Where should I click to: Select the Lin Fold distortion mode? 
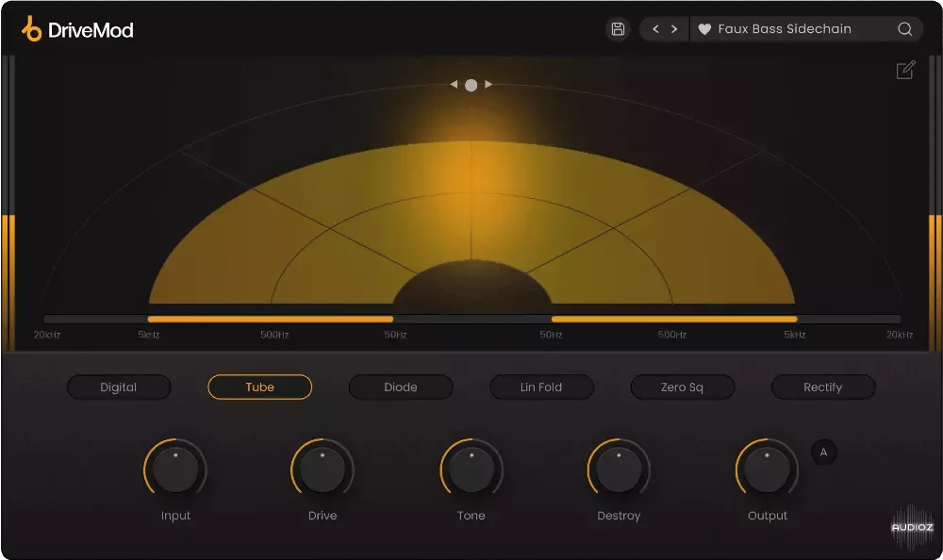(541, 387)
